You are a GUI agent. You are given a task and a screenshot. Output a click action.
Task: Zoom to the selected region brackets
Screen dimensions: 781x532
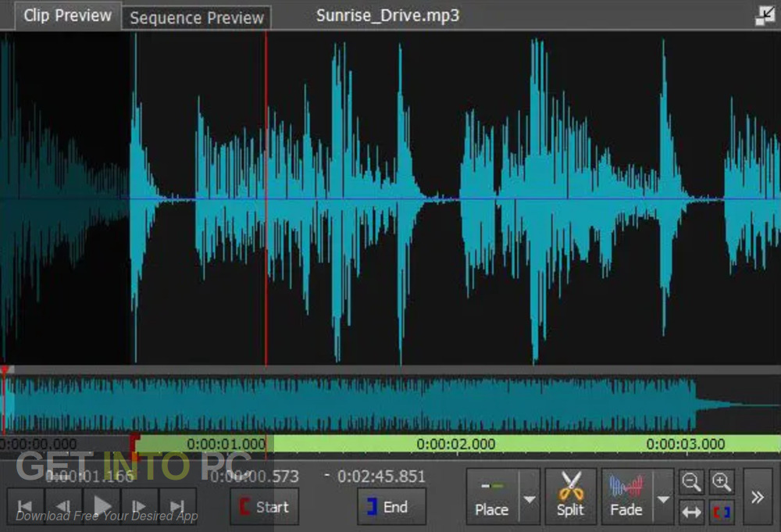click(721, 512)
